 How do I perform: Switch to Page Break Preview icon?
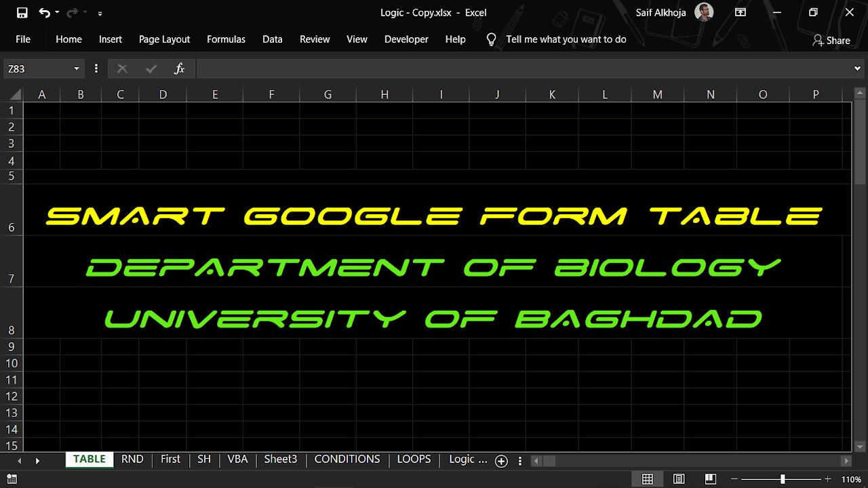pos(710,479)
